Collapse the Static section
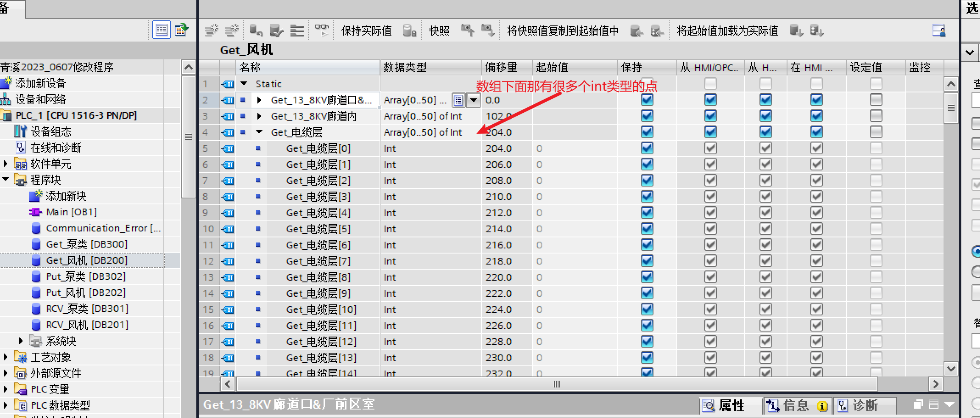980x418 pixels. [x=244, y=84]
